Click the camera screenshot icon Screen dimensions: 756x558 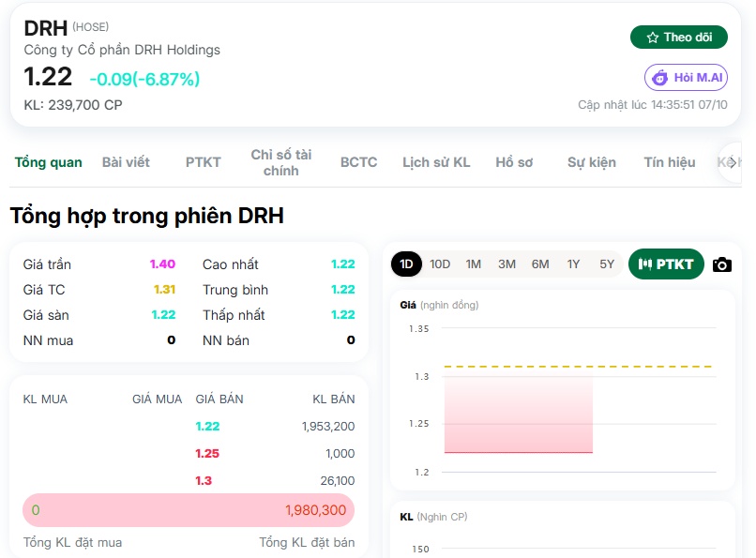pos(722,264)
